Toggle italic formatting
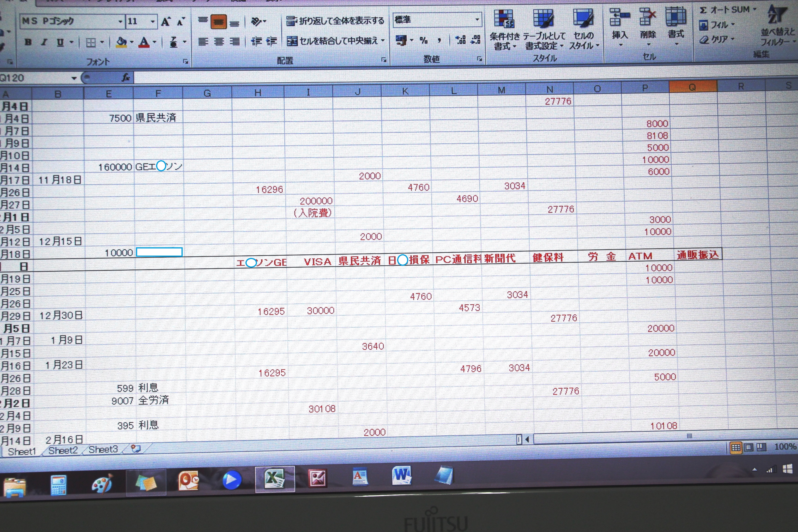This screenshot has width=798, height=532. [44, 42]
